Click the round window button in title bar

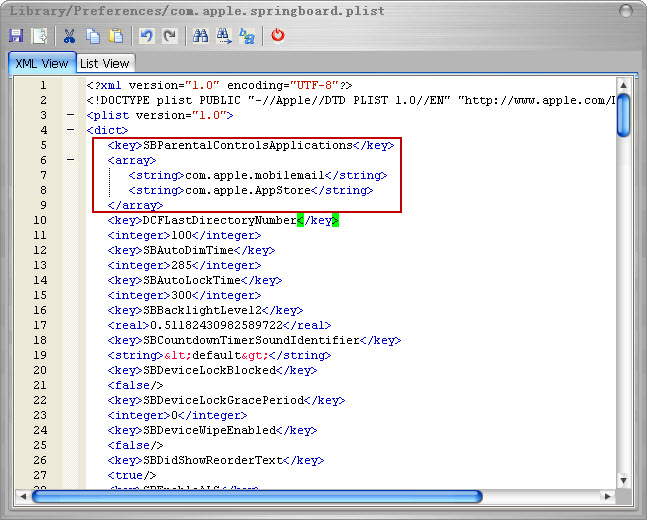[626, 11]
